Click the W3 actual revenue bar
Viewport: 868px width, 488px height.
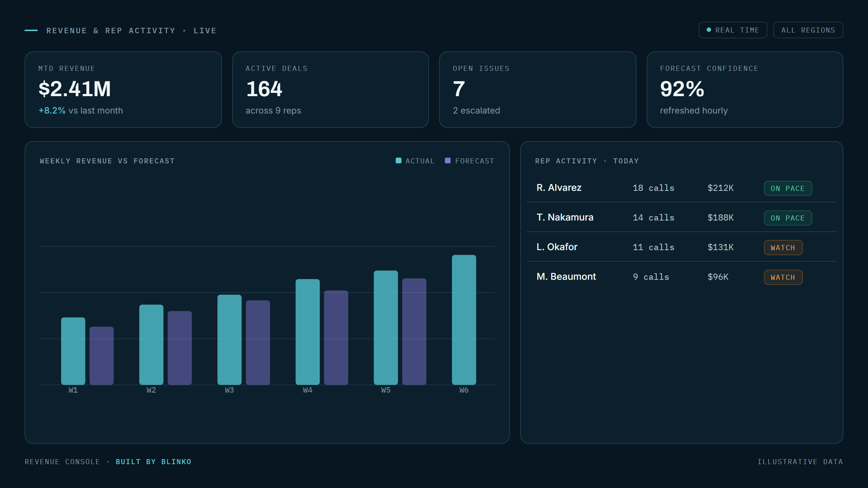click(229, 340)
